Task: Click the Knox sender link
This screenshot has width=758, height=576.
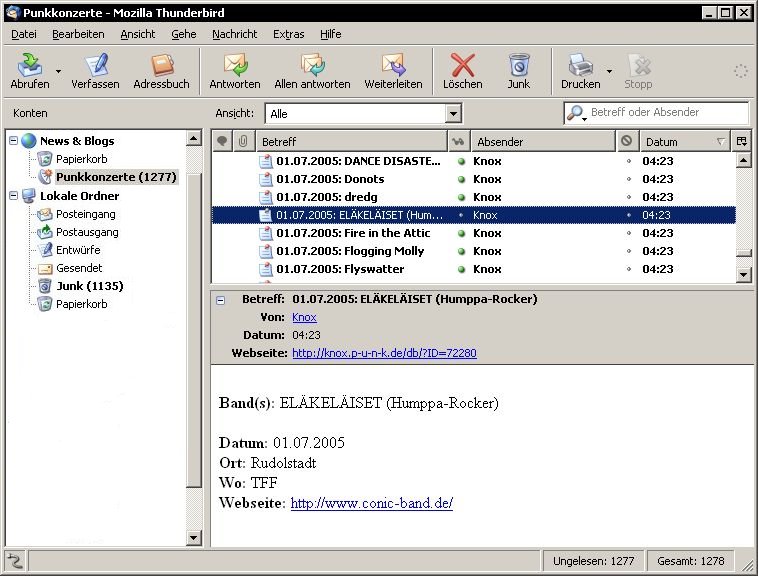Action: click(304, 317)
